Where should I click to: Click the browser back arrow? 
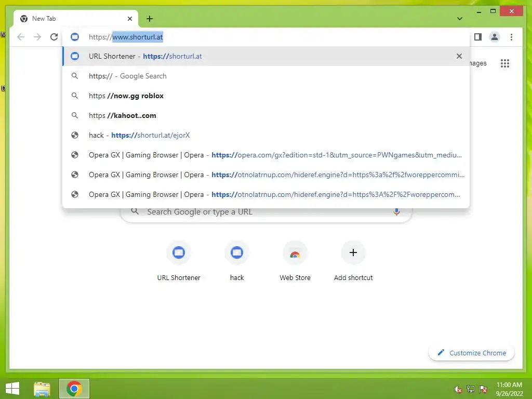tap(21, 37)
